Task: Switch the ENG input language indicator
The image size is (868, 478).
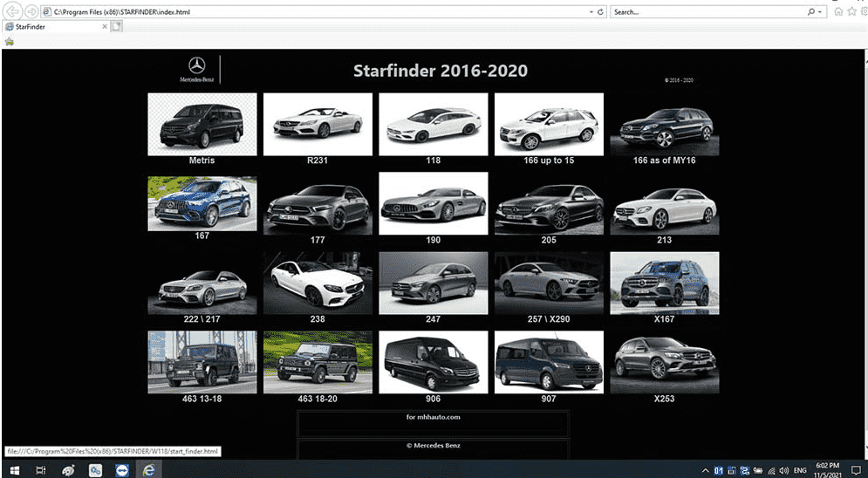Action: pos(800,470)
